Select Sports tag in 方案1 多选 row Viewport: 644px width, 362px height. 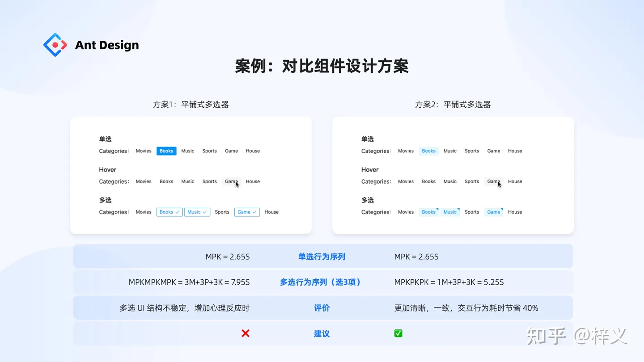222,212
